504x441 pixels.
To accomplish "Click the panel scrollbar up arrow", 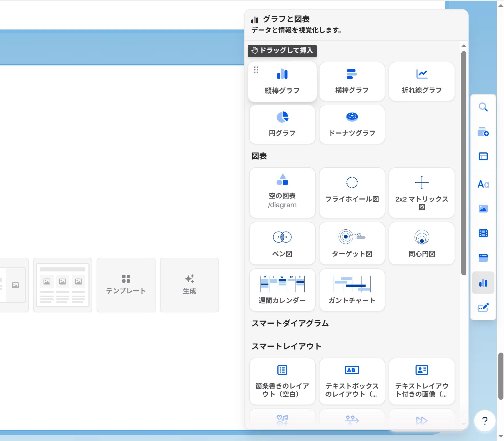I will tap(464, 45).
